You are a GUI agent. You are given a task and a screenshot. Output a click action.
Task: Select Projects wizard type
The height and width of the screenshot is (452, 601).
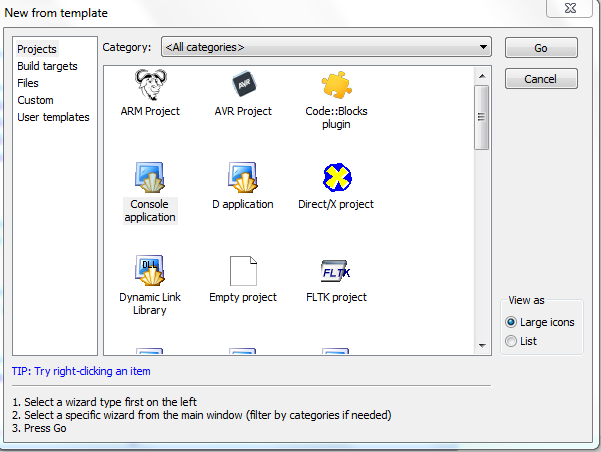click(x=37, y=49)
